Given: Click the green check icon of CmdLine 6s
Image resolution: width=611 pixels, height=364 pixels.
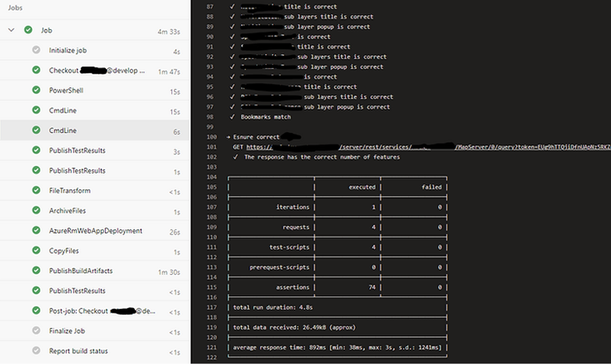Looking at the screenshot, I should tap(36, 130).
